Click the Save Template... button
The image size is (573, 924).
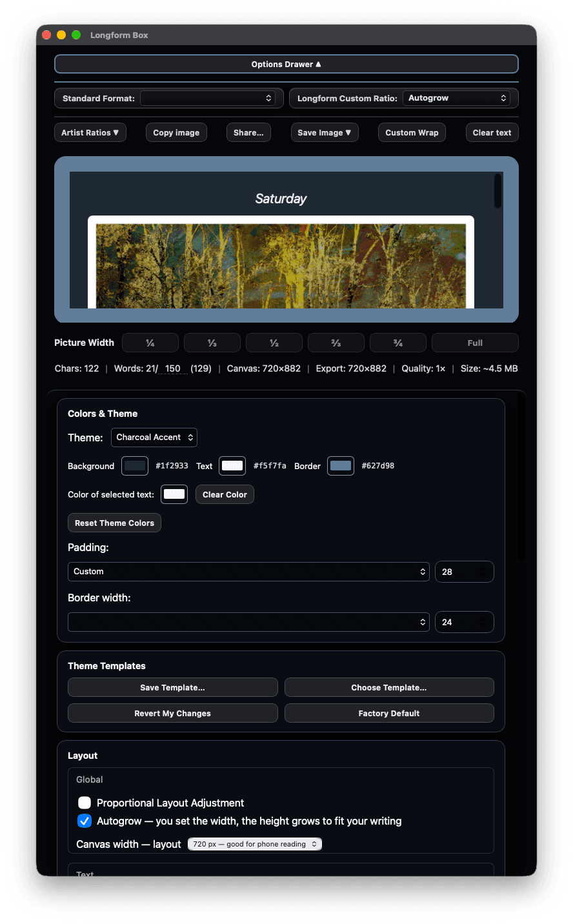point(172,687)
